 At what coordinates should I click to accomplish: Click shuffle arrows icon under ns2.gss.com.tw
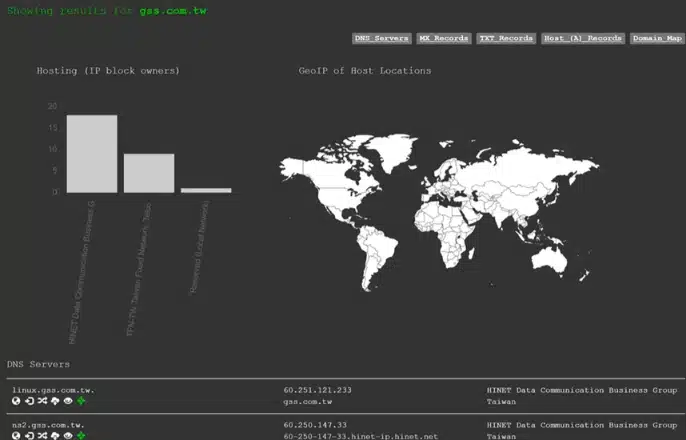pyautogui.click(x=42, y=436)
